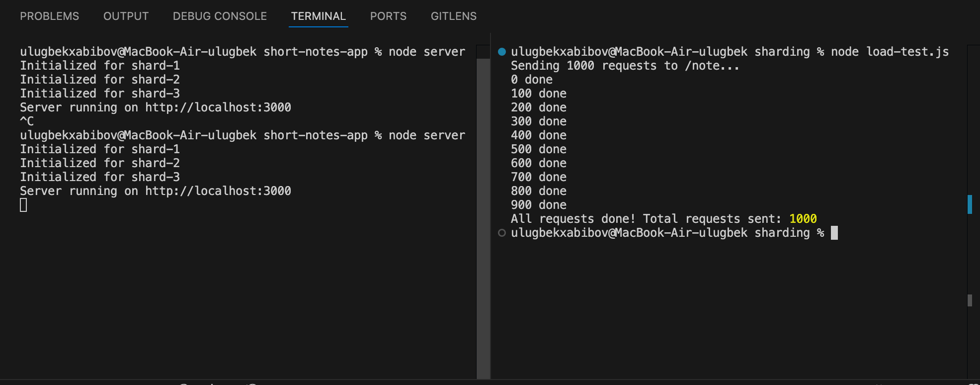This screenshot has width=980, height=385.
Task: Focus the cursor after the final sharding prompt
Action: coord(834,233)
